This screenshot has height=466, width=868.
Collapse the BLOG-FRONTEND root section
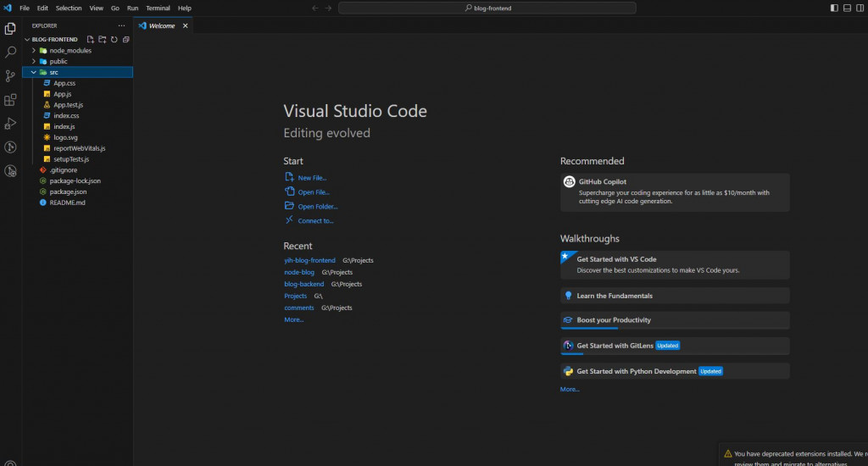tap(27, 39)
